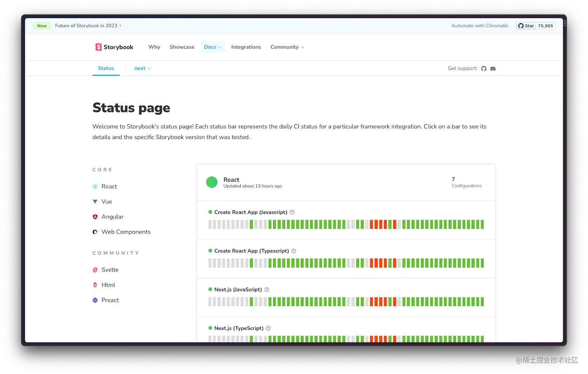The width and height of the screenshot is (588, 374).
Task: Open Future of Storybook in 2023 announcement
Action: pyautogui.click(x=88, y=26)
